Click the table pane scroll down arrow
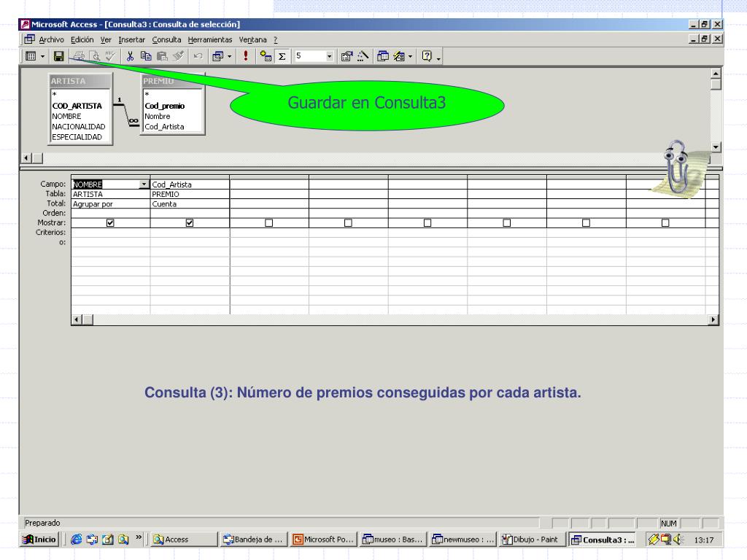 (x=716, y=147)
